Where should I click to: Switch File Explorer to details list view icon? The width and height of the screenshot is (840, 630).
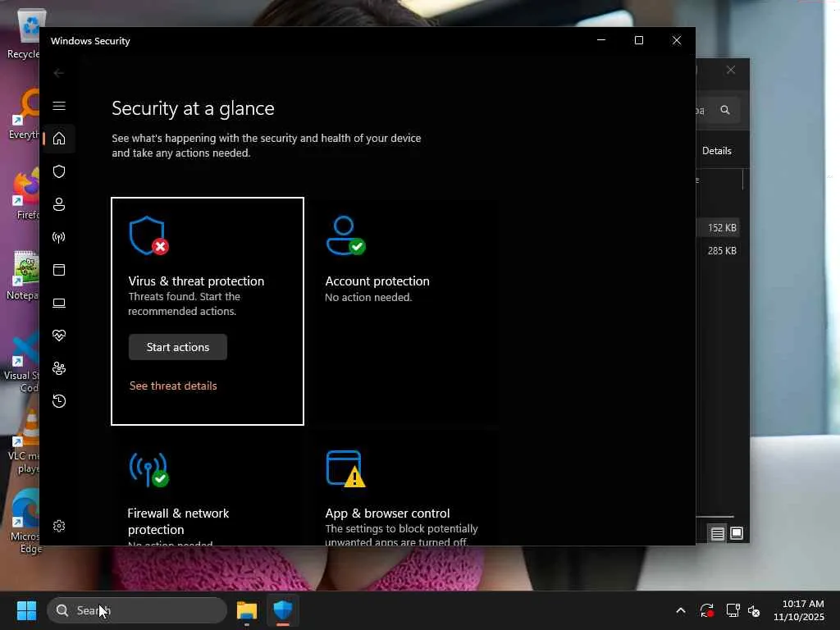pyautogui.click(x=717, y=533)
